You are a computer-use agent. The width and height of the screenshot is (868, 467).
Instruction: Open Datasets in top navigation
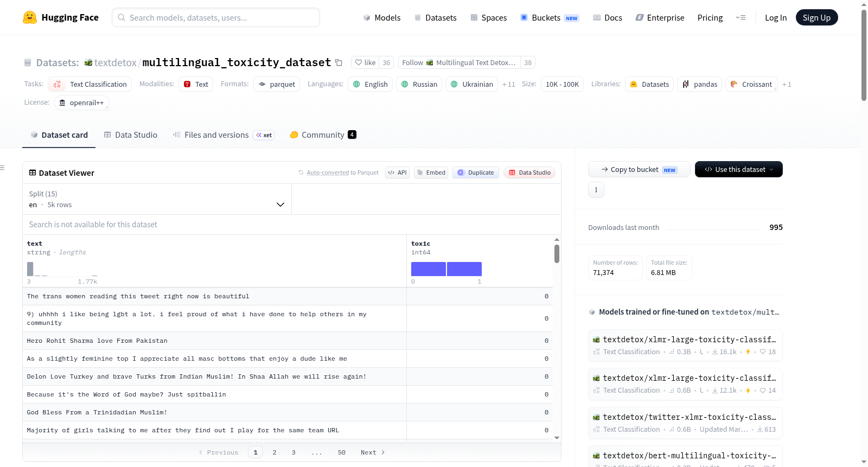click(435, 17)
